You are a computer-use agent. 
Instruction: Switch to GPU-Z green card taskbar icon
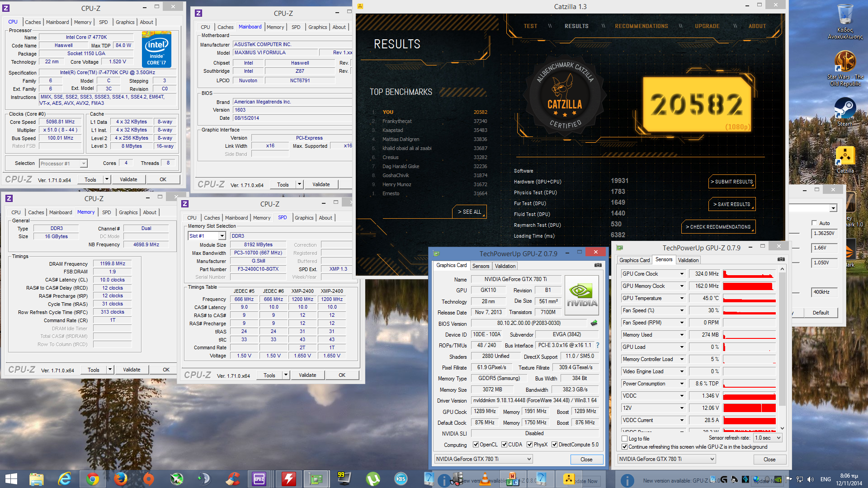click(316, 479)
